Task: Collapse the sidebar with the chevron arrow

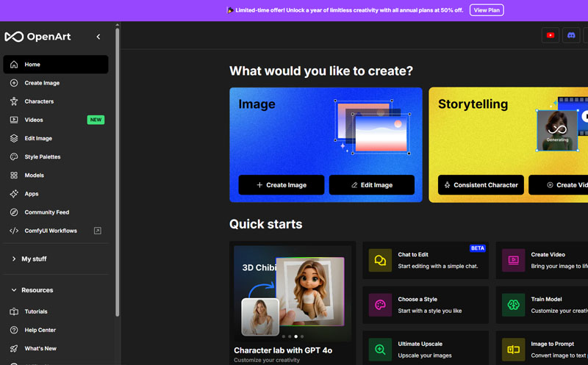Action: (x=98, y=37)
